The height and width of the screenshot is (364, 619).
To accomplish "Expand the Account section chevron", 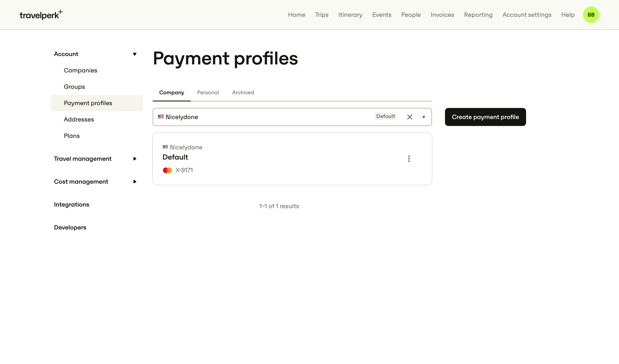I will click(x=135, y=54).
